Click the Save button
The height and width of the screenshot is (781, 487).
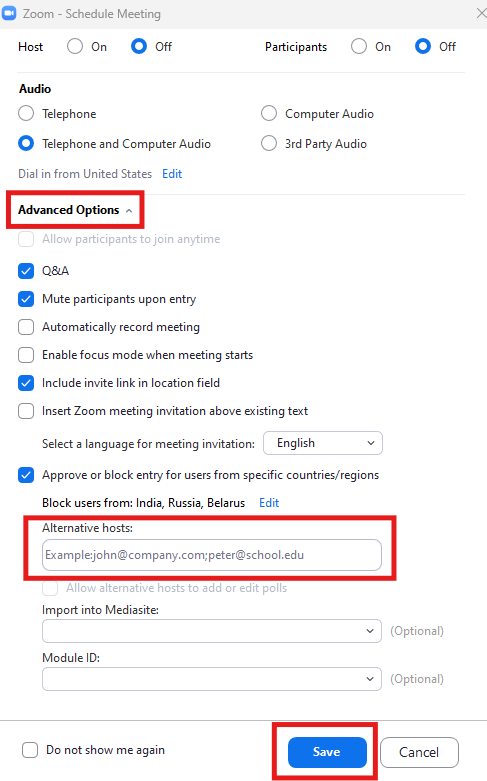[x=327, y=752]
